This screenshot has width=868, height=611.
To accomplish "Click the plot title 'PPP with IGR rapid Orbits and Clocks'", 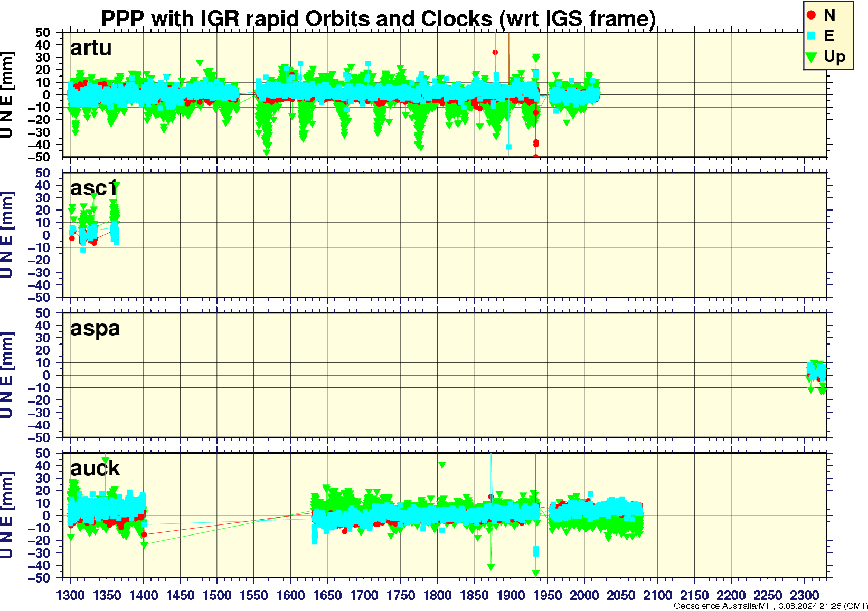I will click(x=297, y=19).
